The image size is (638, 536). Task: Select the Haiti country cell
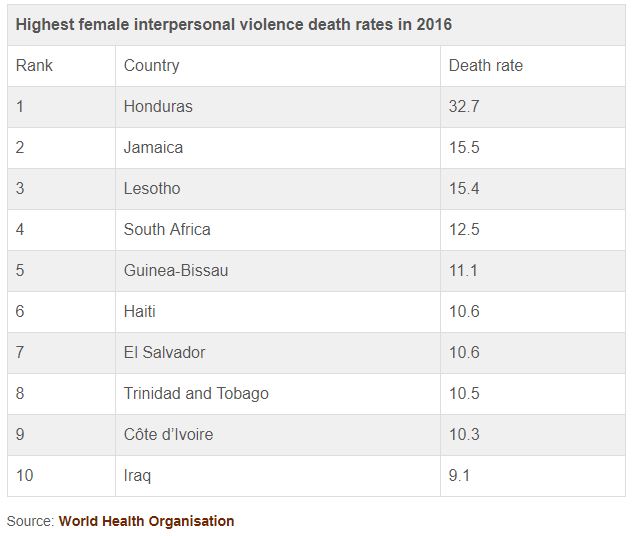[140, 311]
